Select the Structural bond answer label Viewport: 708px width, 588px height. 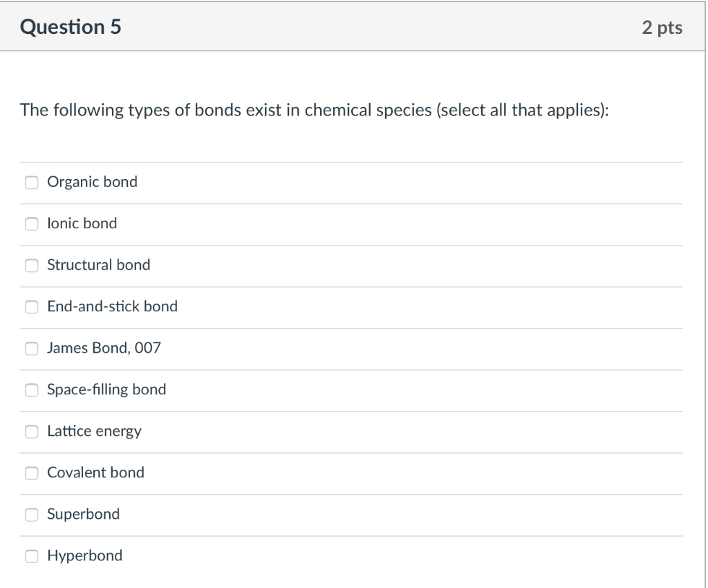pos(98,265)
